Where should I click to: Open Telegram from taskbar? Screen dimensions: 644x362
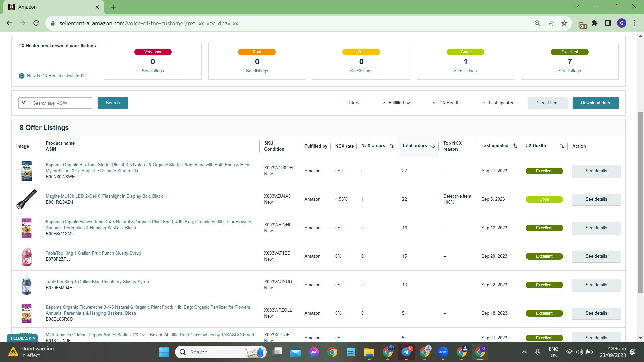[x=406, y=352]
